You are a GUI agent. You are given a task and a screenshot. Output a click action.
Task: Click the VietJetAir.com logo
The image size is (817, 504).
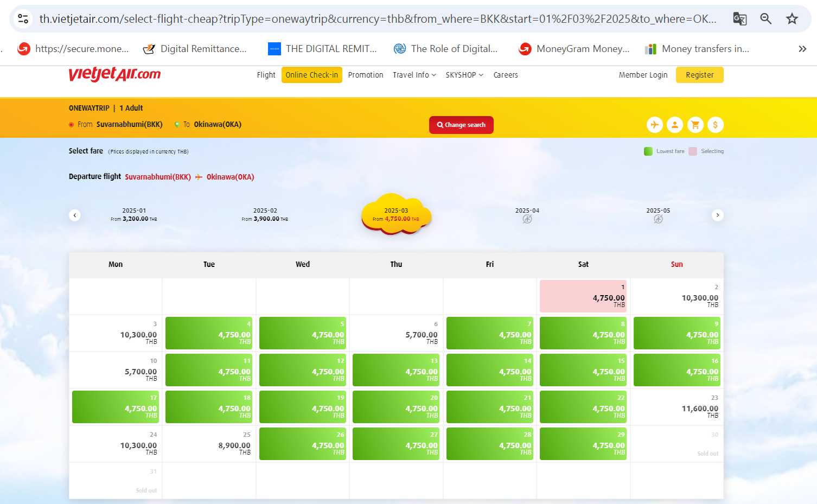click(114, 74)
